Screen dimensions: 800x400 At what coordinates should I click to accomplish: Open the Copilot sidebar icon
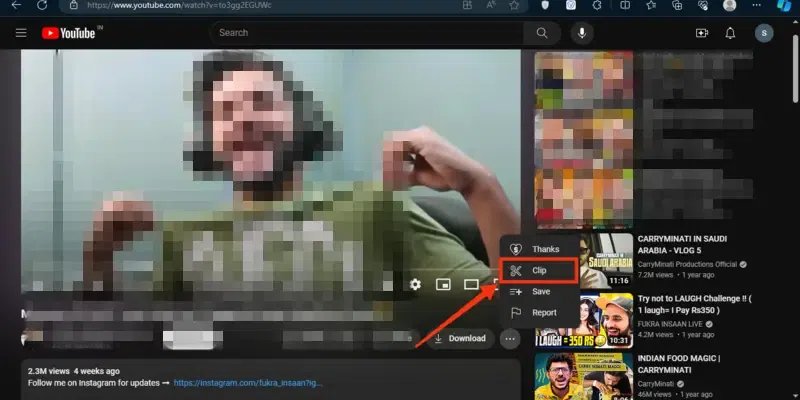[x=784, y=5]
